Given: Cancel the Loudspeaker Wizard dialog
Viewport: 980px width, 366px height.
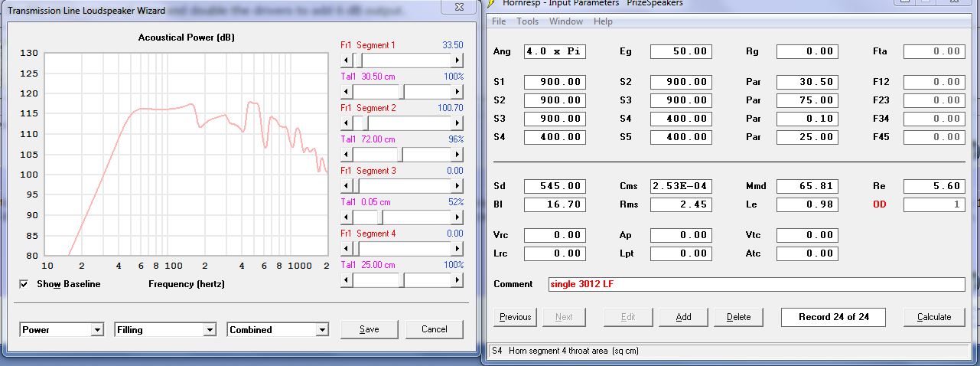Looking at the screenshot, I should click(x=435, y=329).
